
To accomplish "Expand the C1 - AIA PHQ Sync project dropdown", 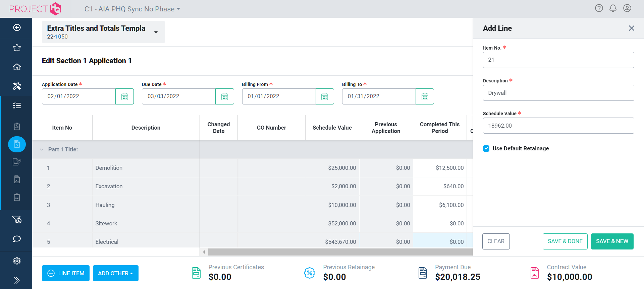I will [132, 9].
